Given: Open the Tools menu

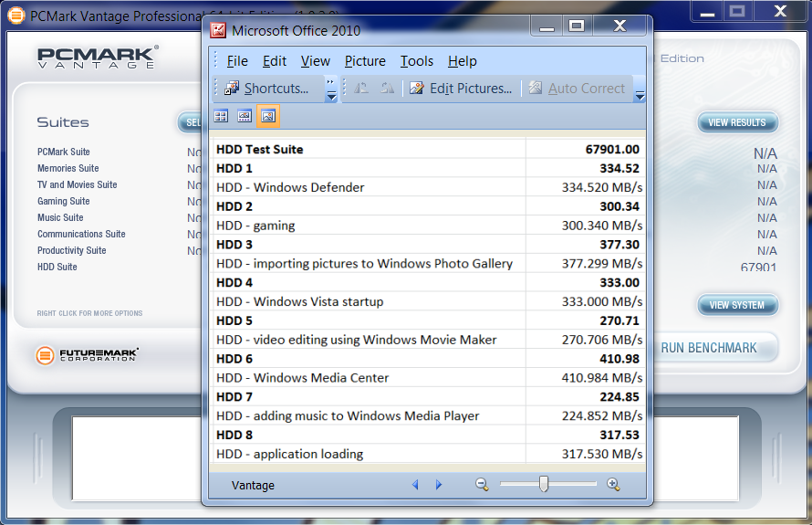Looking at the screenshot, I should 416,61.
